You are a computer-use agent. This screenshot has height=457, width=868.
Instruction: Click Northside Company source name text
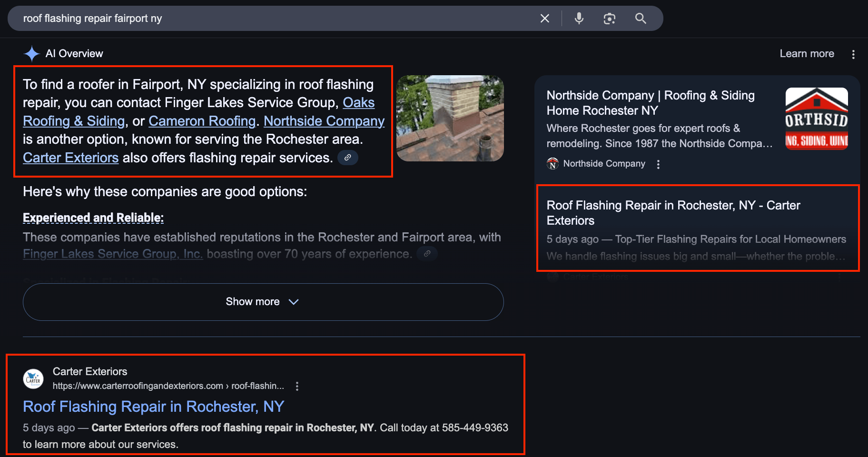(604, 164)
